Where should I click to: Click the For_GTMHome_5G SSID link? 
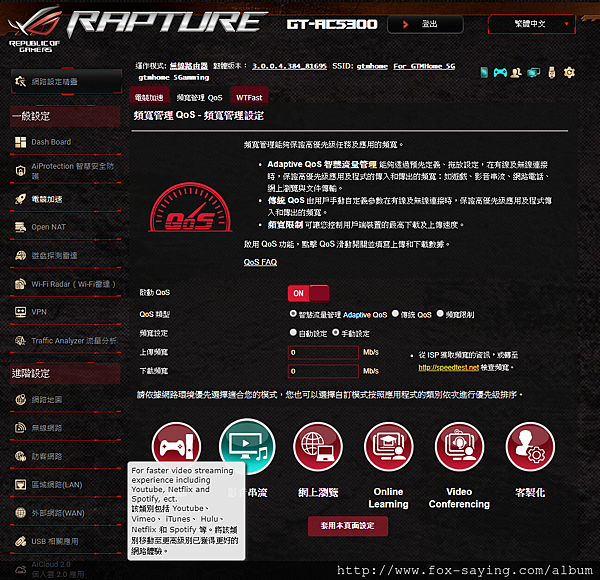tap(424, 66)
